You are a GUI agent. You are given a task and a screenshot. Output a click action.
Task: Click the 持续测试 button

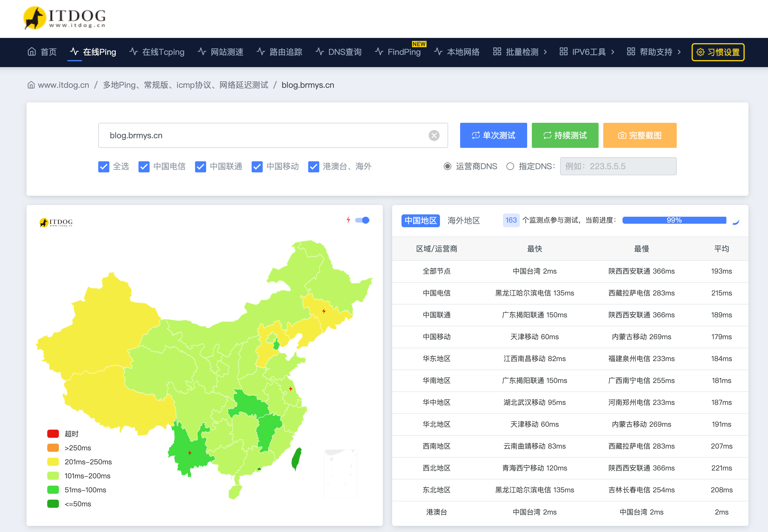coord(565,135)
